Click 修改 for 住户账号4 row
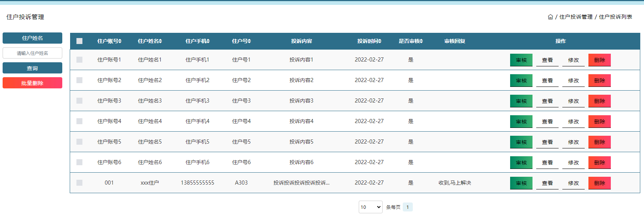The image size is (644, 223). click(574, 122)
